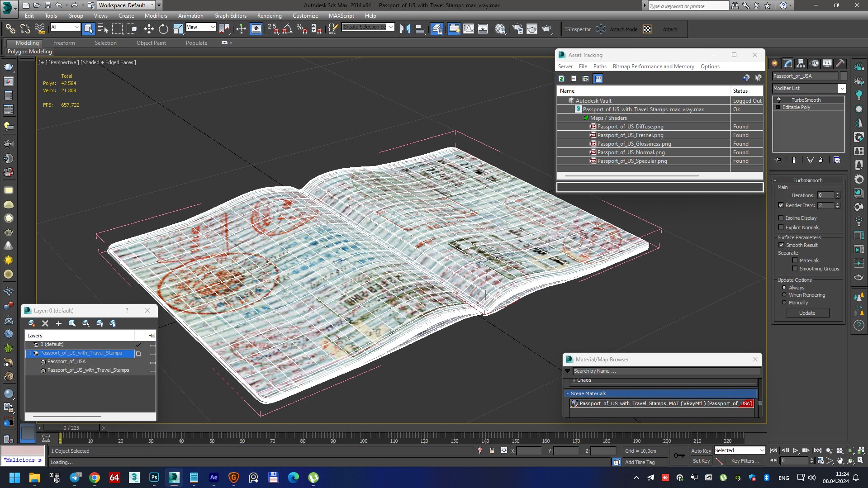868x488 pixels.
Task: Select the When Rendering radio option
Action: [x=784, y=295]
